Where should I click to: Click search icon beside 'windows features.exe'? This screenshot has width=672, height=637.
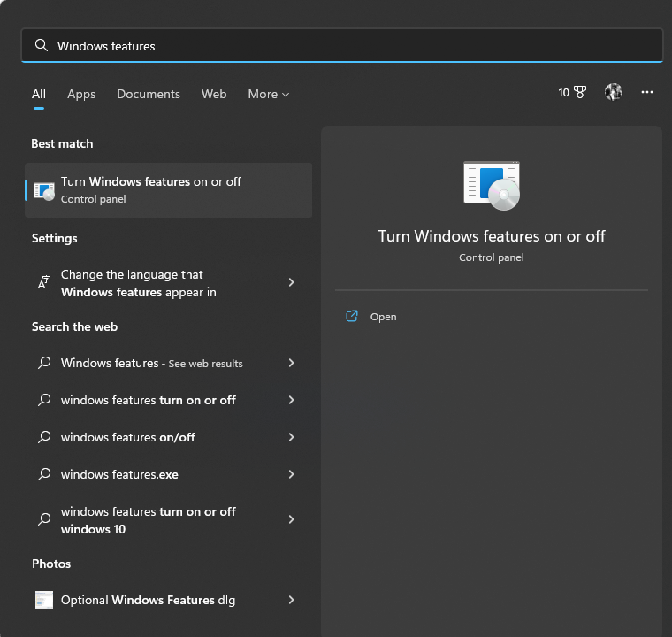pyautogui.click(x=44, y=474)
